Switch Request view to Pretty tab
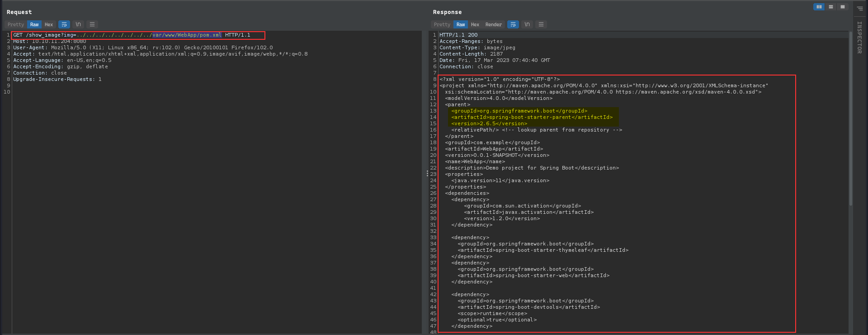This screenshot has height=335, width=868. tap(16, 24)
